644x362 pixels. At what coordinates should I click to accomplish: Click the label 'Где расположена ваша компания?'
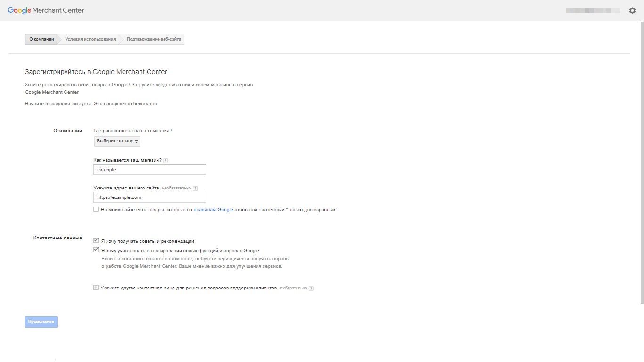coord(133,131)
